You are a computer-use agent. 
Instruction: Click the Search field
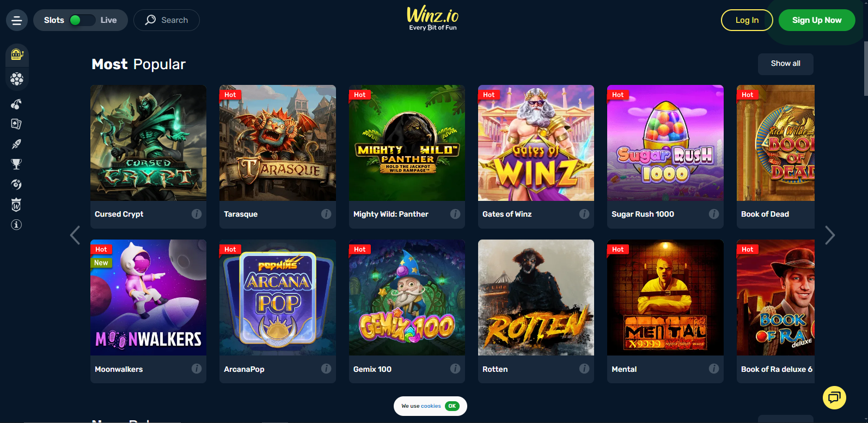coord(167,20)
